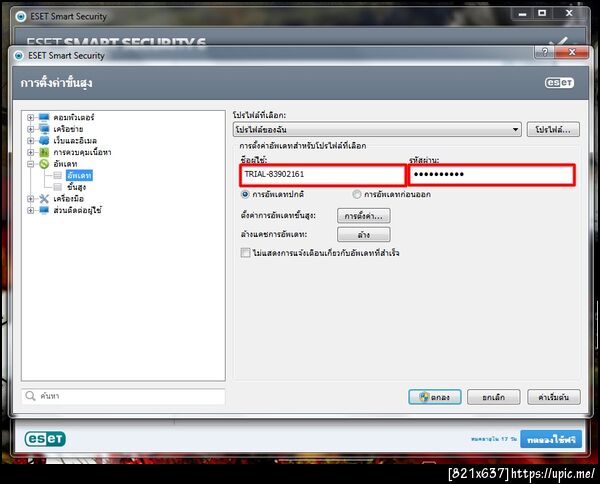Screen dimensions: 600x484
Task: Select คอมพิวเตอร์ in settings tree
Action: [74, 117]
